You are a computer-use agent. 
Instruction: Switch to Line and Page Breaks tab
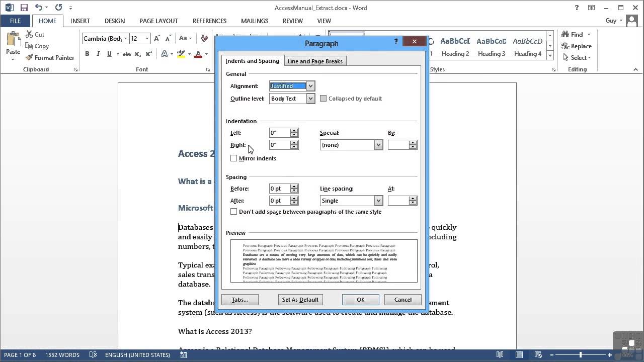(315, 61)
